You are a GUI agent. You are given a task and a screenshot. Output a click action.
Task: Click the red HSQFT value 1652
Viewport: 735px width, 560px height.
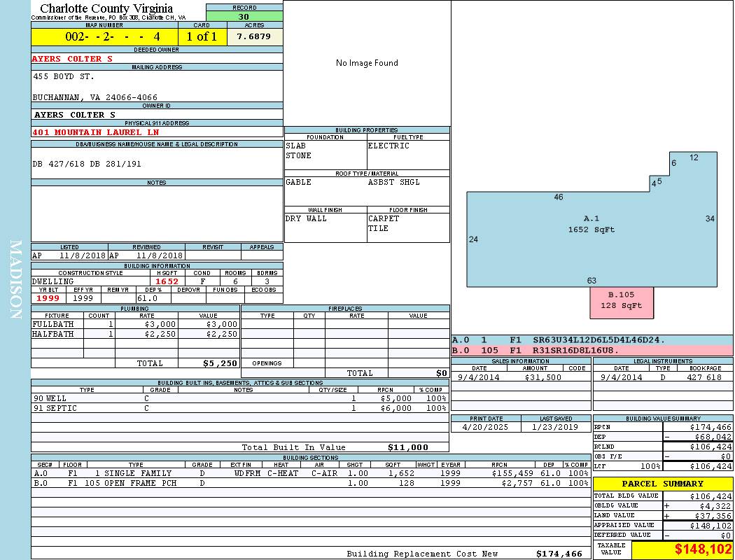pos(167,281)
